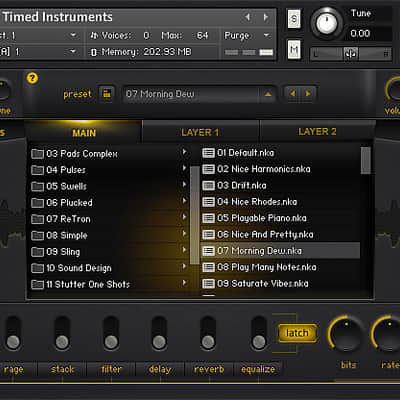Open the Purge dropdown menu

(247, 35)
